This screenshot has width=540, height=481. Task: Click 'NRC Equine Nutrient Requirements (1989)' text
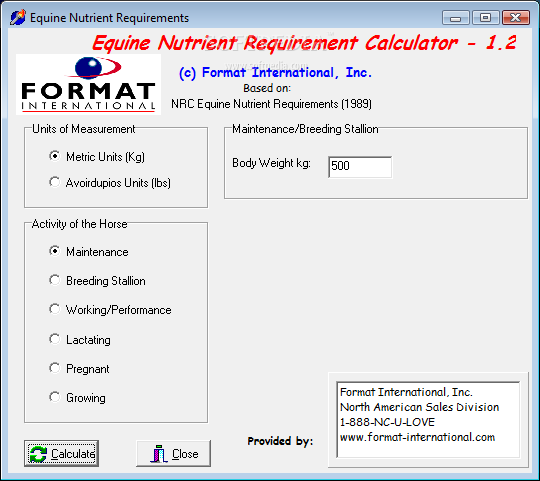coord(271,104)
